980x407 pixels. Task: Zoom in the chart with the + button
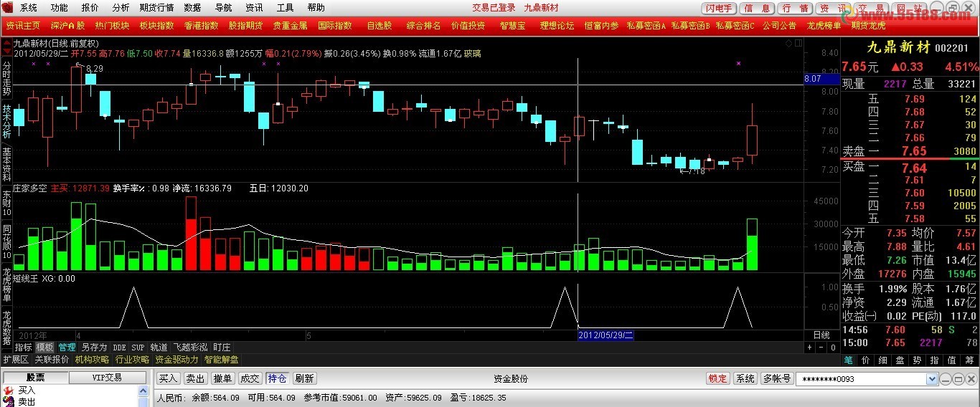(x=809, y=348)
